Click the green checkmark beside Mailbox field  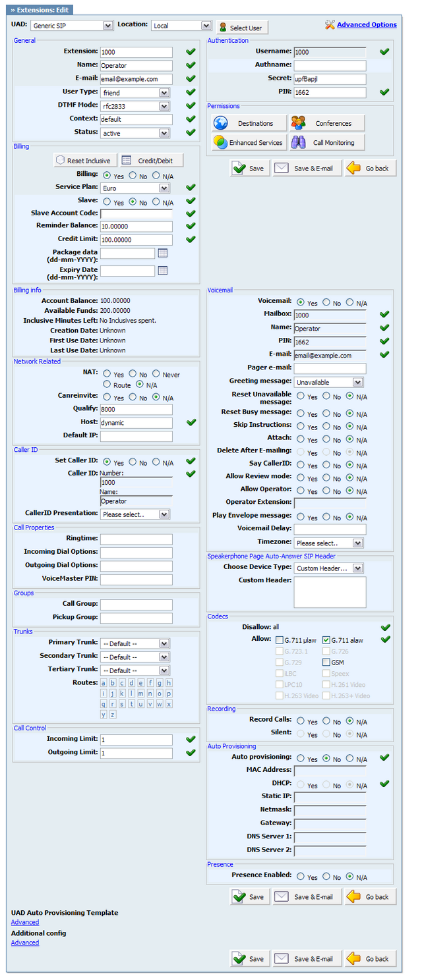pyautogui.click(x=384, y=315)
